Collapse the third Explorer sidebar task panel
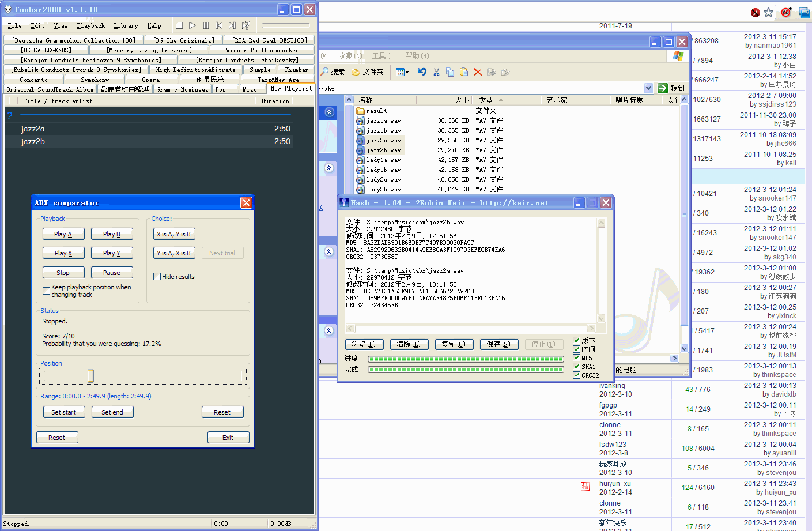This screenshot has width=812, height=531. click(x=329, y=251)
